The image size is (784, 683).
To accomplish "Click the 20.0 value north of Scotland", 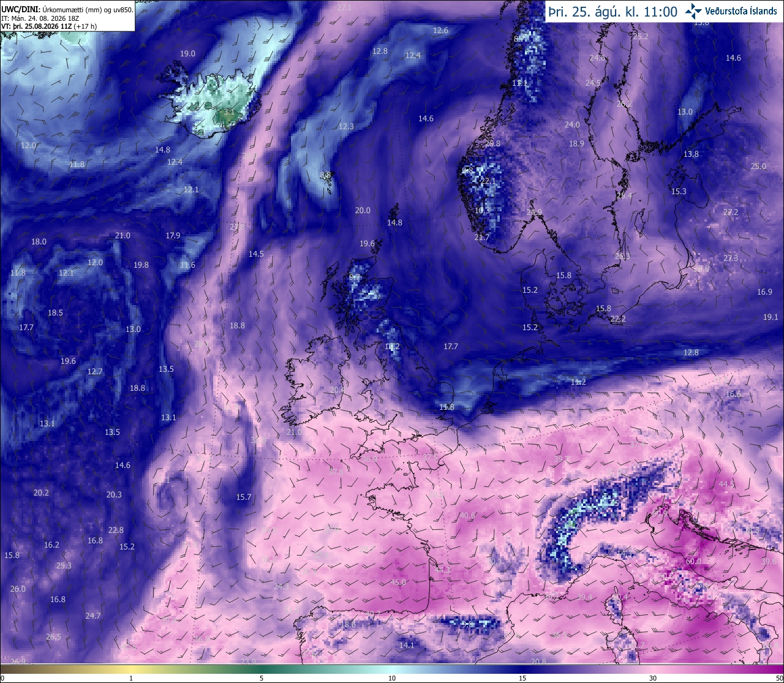I will (363, 210).
